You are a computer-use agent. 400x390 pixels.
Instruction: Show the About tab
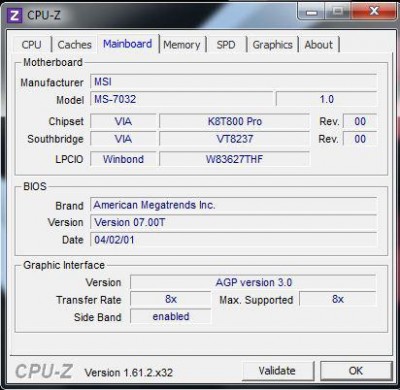tap(319, 45)
